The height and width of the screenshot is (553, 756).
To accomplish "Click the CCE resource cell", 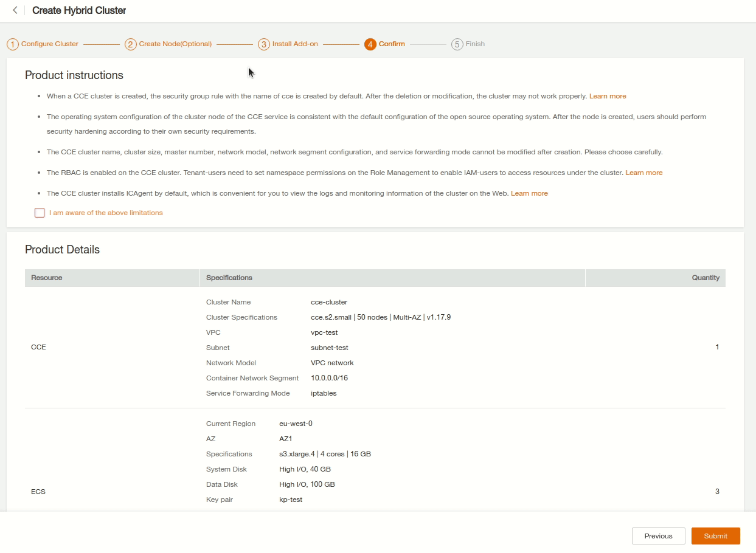I will (38, 347).
